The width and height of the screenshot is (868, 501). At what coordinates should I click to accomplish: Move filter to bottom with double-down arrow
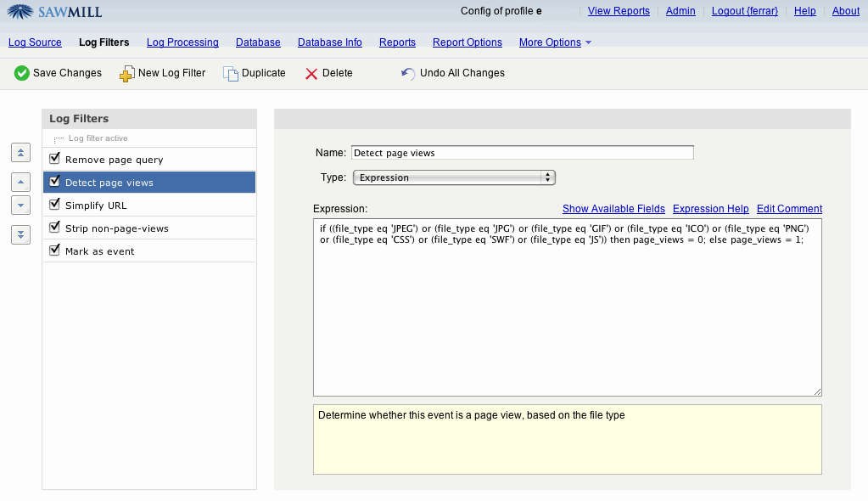[21, 234]
